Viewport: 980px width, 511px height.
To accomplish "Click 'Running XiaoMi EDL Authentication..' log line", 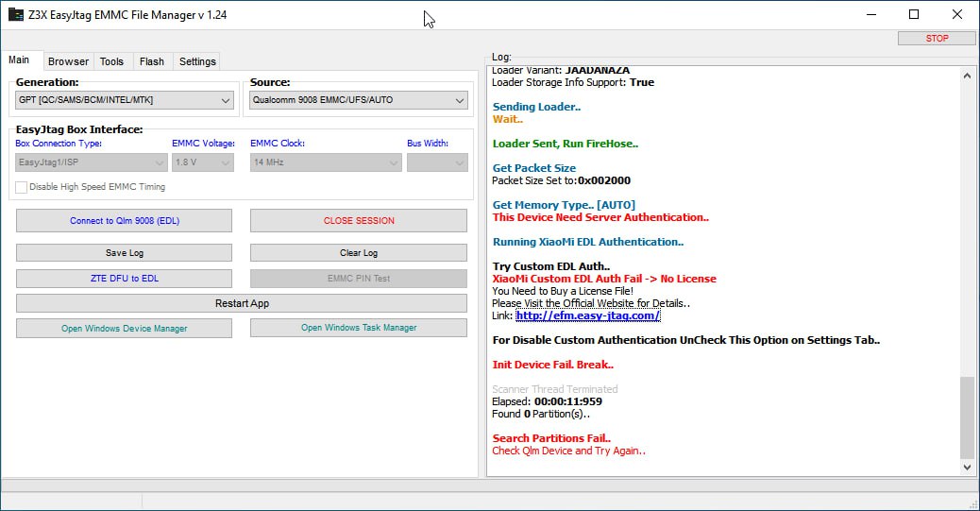I will 588,242.
